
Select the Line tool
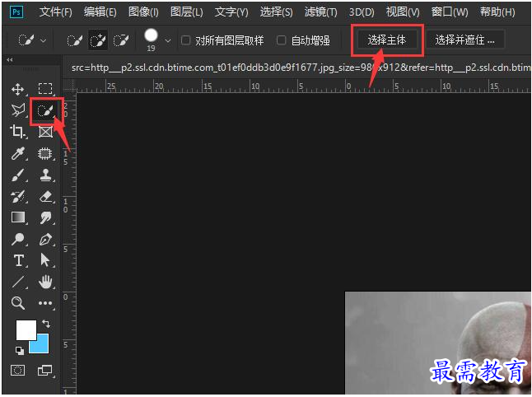pos(17,282)
